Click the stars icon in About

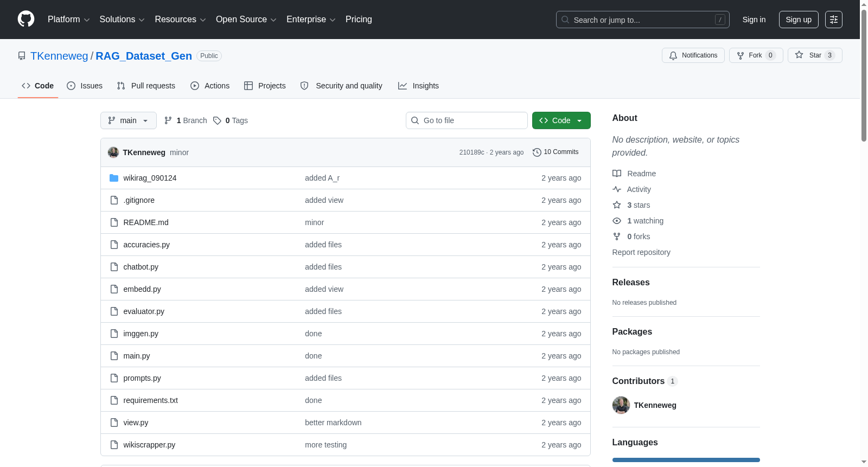coord(617,205)
